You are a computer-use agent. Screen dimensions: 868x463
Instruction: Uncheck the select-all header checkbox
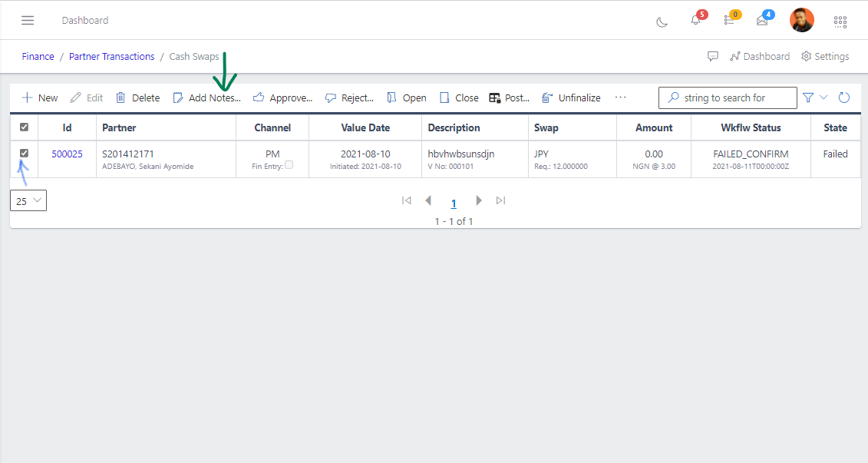click(24, 127)
